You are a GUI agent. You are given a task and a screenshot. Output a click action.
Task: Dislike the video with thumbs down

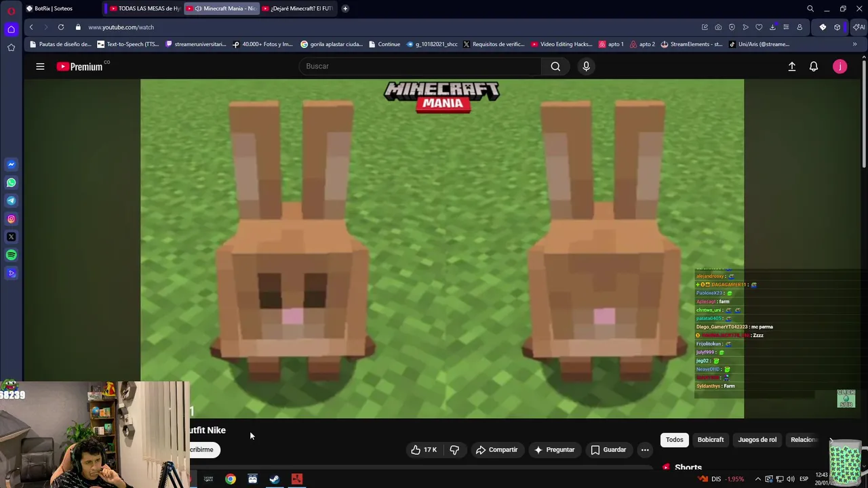click(x=454, y=450)
